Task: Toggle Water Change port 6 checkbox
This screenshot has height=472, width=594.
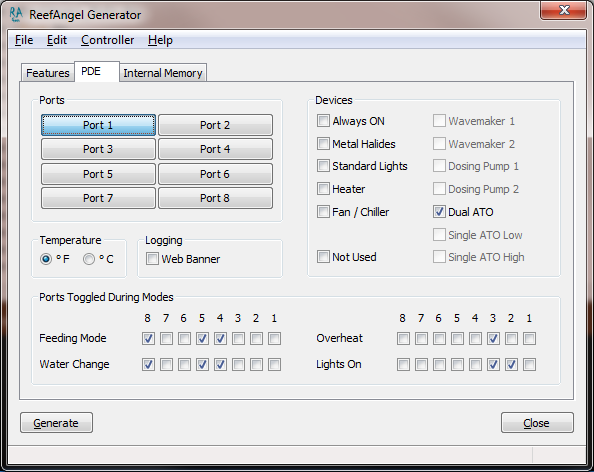Action: click(x=184, y=364)
